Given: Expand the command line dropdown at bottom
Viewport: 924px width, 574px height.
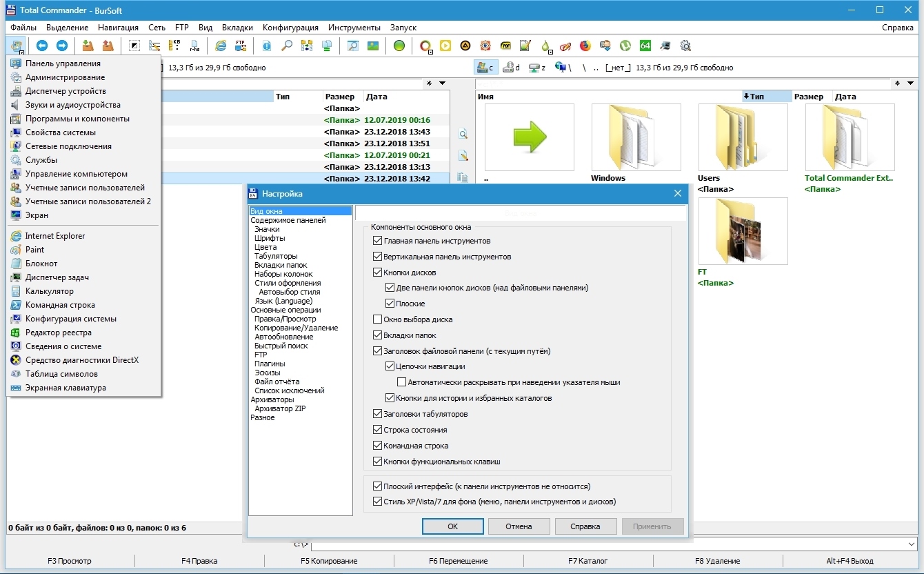Looking at the screenshot, I should [912, 544].
